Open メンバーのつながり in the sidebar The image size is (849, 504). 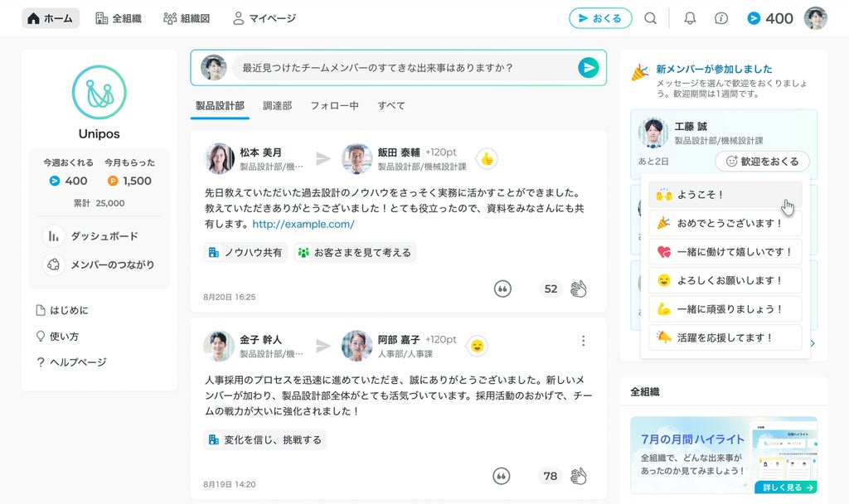99,264
